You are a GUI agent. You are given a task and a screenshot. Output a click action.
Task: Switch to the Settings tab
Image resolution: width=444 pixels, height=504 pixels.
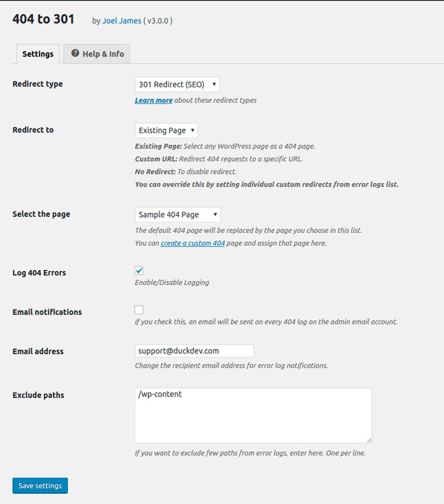[x=38, y=54]
